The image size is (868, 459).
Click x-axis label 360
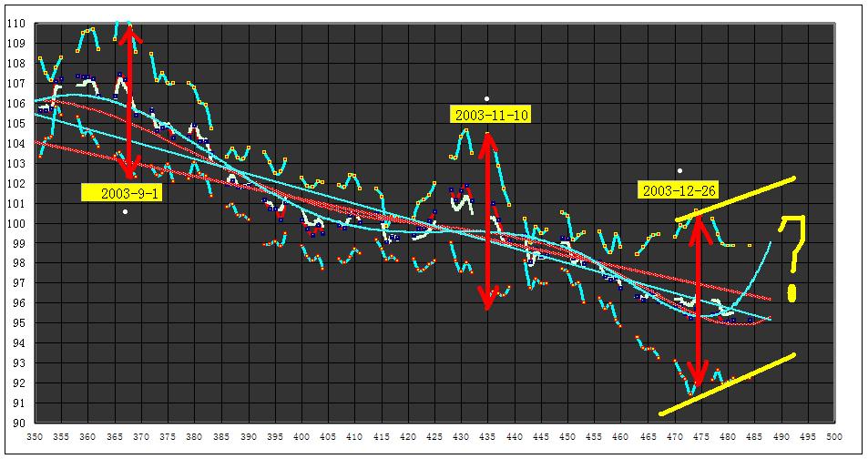(87, 437)
